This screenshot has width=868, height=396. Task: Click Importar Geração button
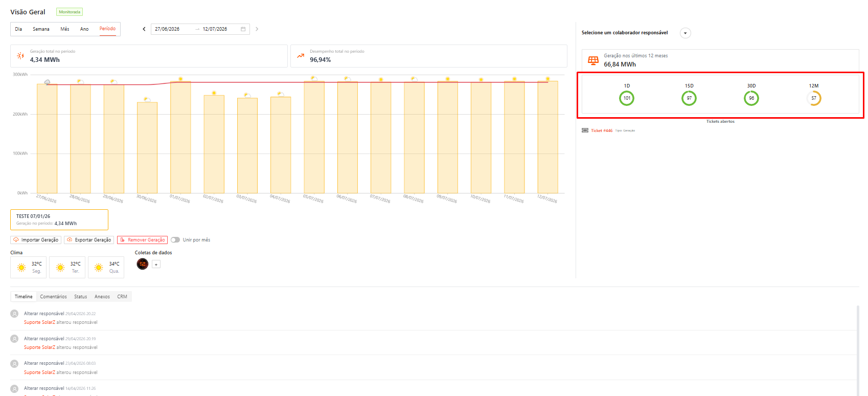[36, 240]
